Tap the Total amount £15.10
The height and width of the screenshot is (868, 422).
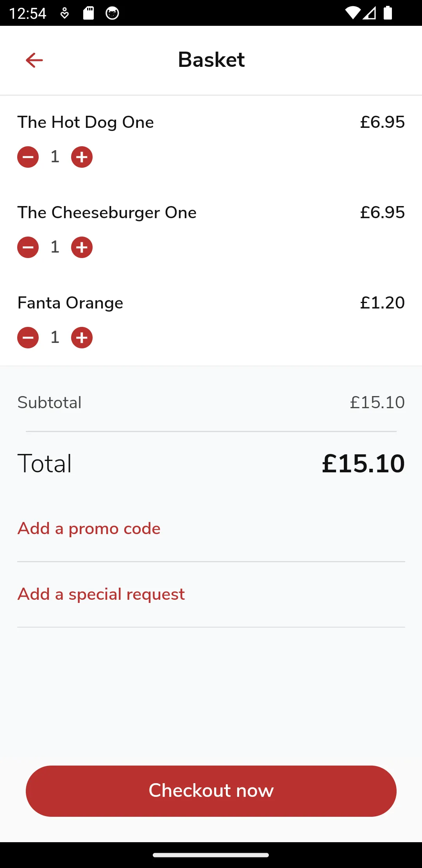click(x=363, y=464)
